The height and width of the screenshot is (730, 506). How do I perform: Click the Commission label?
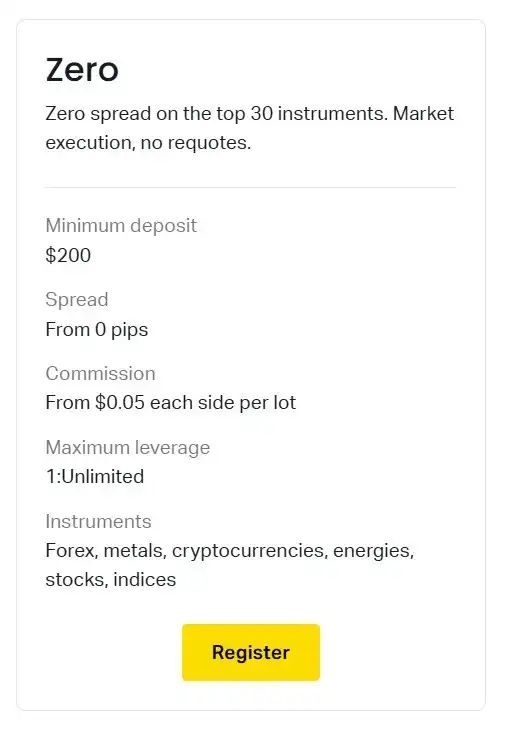coord(101,373)
